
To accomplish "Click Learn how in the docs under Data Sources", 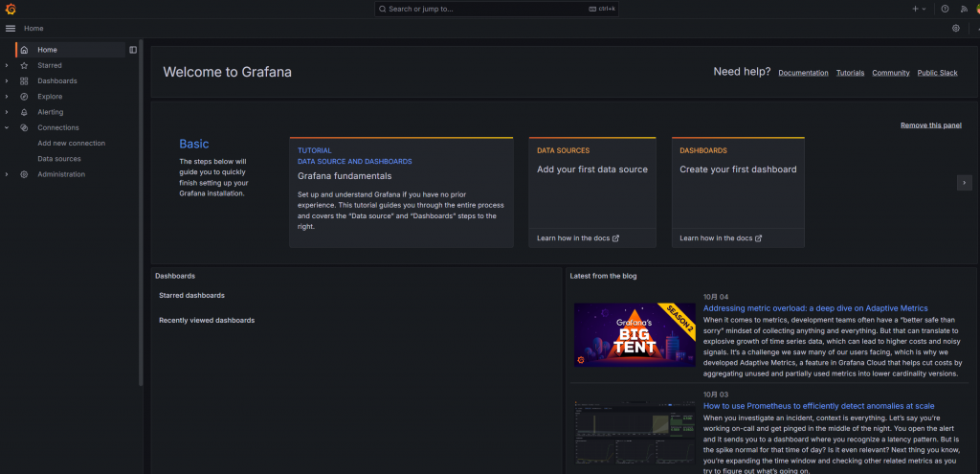I will (577, 238).
